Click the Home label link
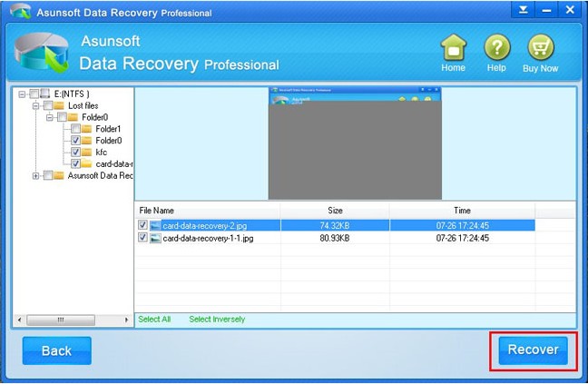This screenshot has height=384, width=588. (x=454, y=68)
